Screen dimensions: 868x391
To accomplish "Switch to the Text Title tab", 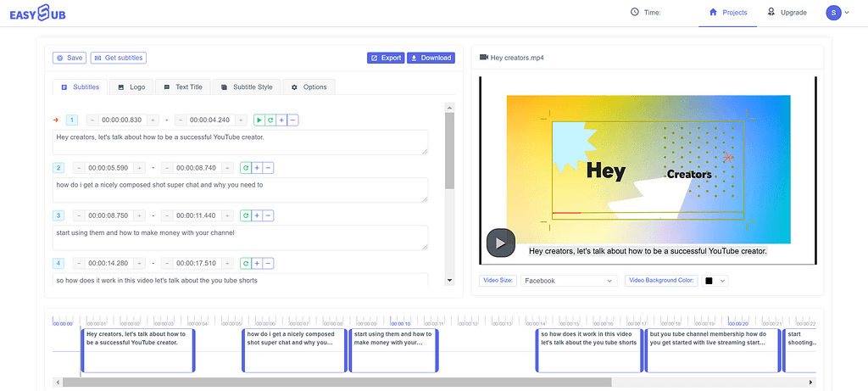I will click(183, 87).
